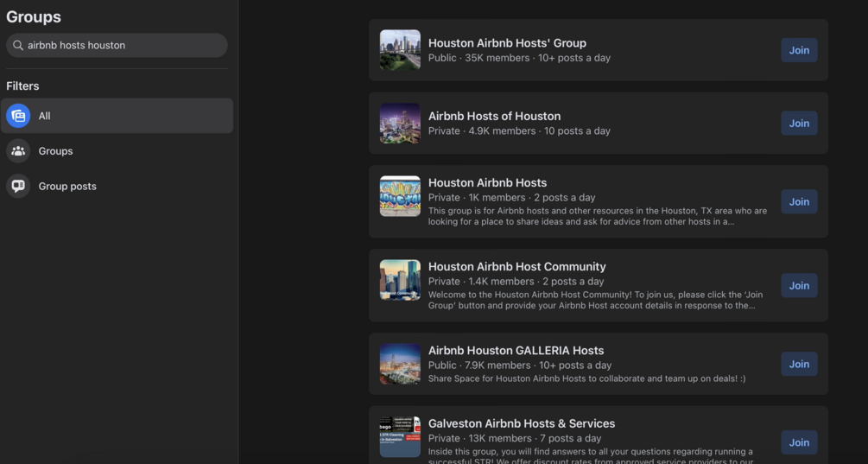Join Airbnb Houston GALLERIA Hosts
The height and width of the screenshot is (464, 868).
pos(799,364)
